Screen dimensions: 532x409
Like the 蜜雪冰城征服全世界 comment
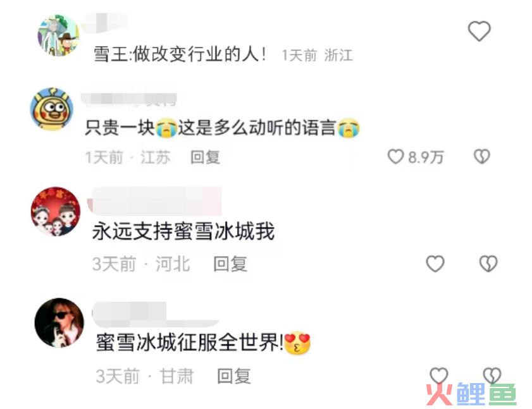click(439, 375)
